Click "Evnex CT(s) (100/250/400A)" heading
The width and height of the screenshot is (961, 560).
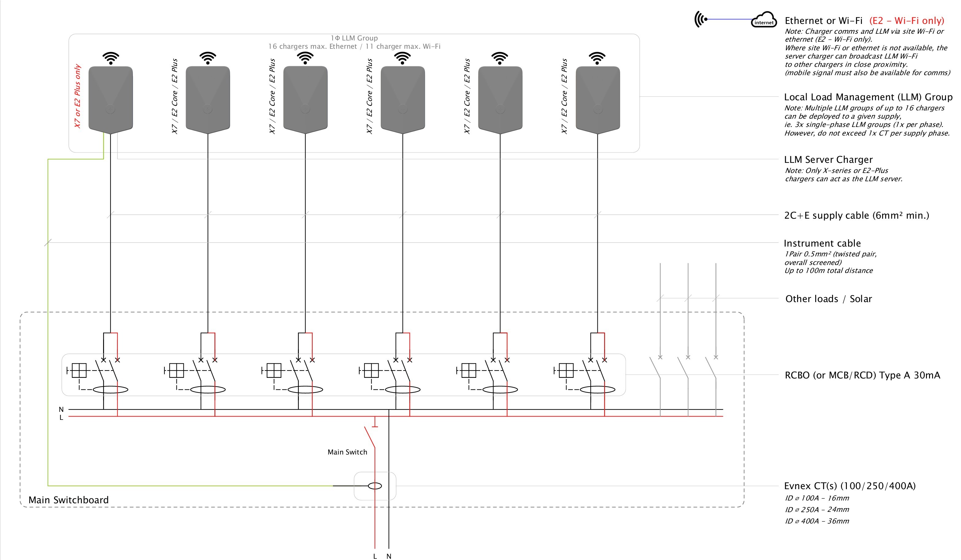point(850,486)
